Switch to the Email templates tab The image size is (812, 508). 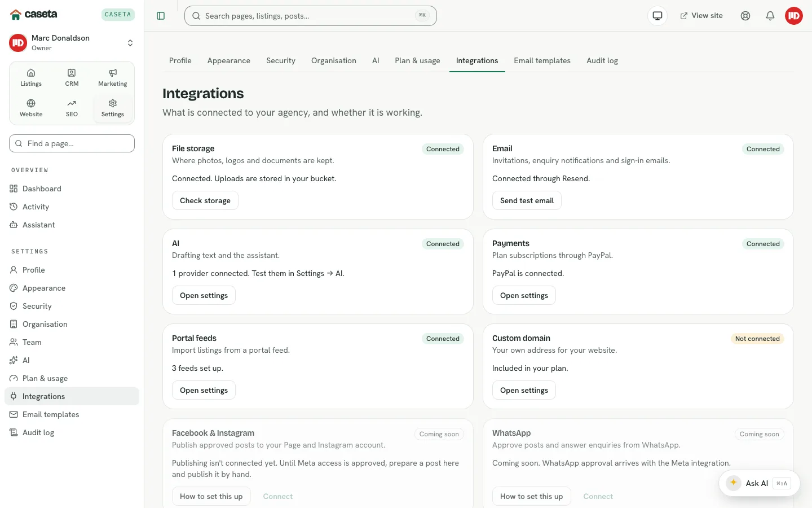[x=542, y=60]
